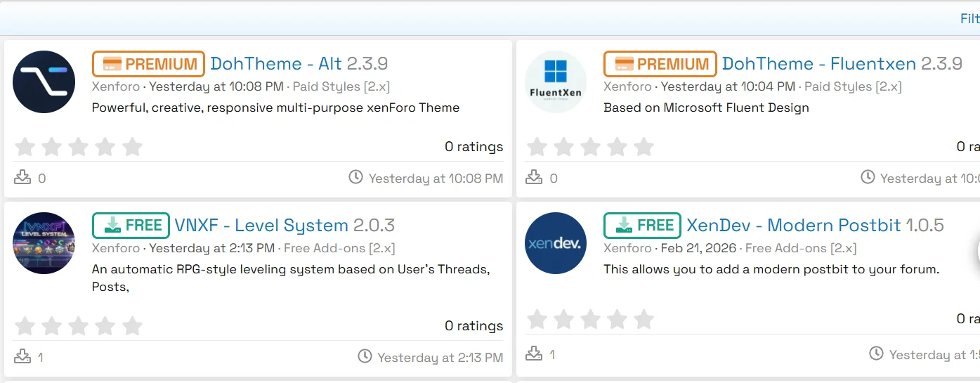Click the Filters link in the top bar
Screen dimensions: 980x383
[x=970, y=19]
